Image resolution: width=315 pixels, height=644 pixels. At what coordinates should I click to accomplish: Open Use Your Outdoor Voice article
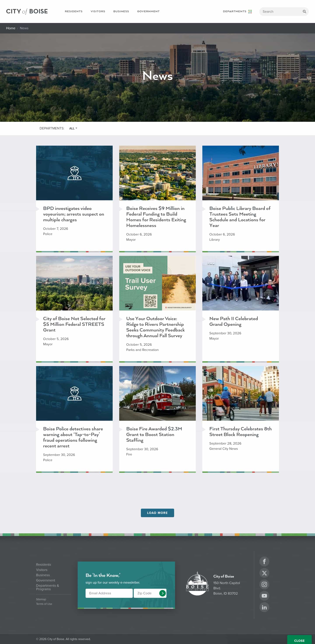point(155,327)
